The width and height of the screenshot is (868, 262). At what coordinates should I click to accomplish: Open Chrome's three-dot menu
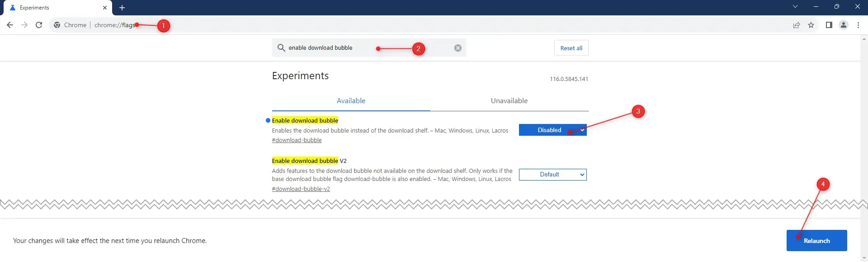pos(858,25)
